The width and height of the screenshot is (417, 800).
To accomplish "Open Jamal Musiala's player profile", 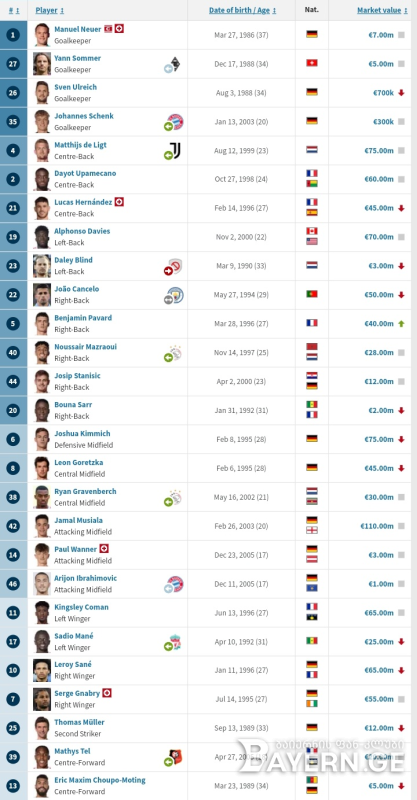I will click(78, 520).
